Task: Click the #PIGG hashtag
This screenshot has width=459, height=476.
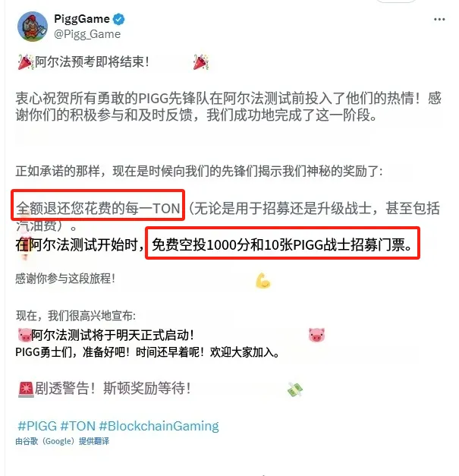Action: pos(37,426)
